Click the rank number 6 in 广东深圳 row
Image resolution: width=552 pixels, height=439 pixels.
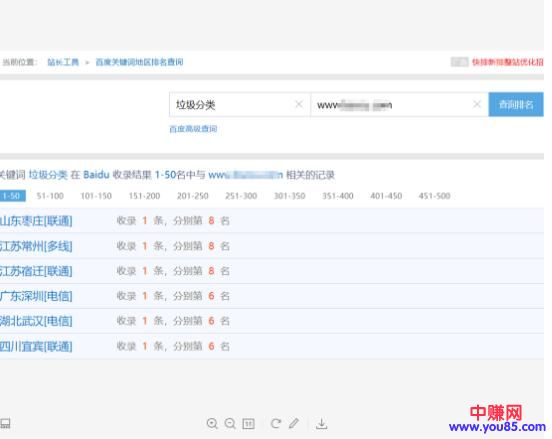click(211, 296)
